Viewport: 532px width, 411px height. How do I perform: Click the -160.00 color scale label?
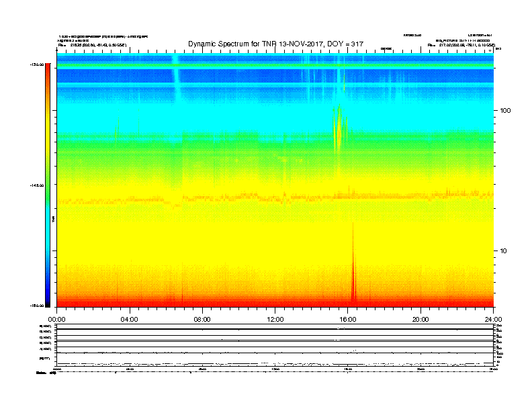point(37,306)
